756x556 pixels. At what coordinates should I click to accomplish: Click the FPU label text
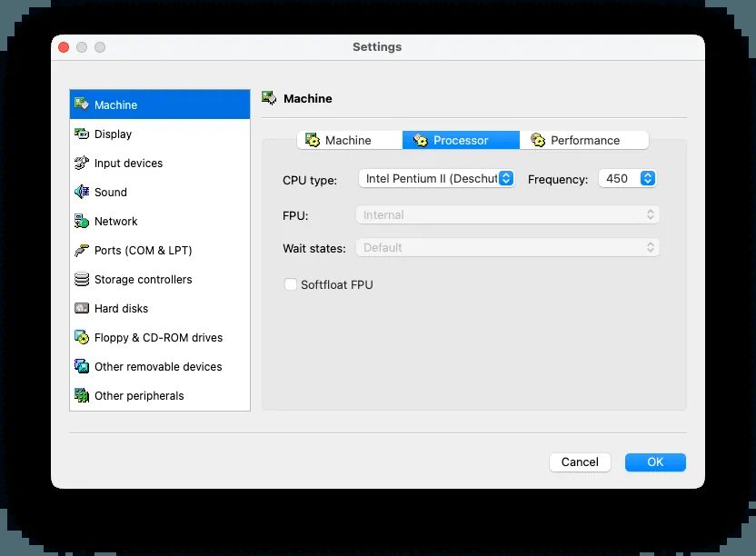[295, 215]
